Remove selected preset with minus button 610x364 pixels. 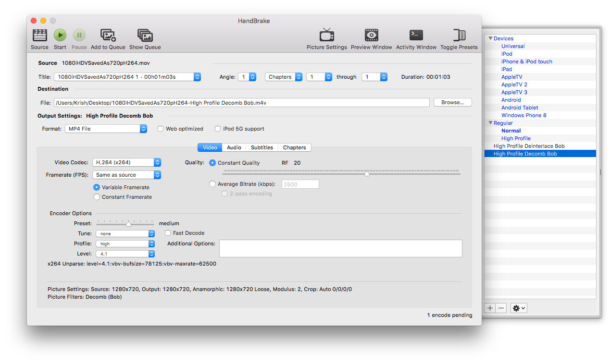pyautogui.click(x=501, y=308)
